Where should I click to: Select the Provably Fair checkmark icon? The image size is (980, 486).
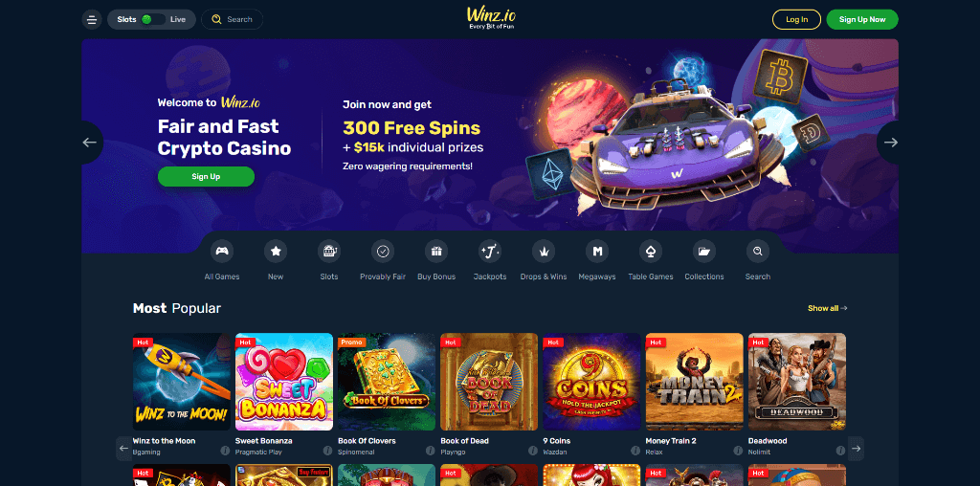click(x=383, y=251)
